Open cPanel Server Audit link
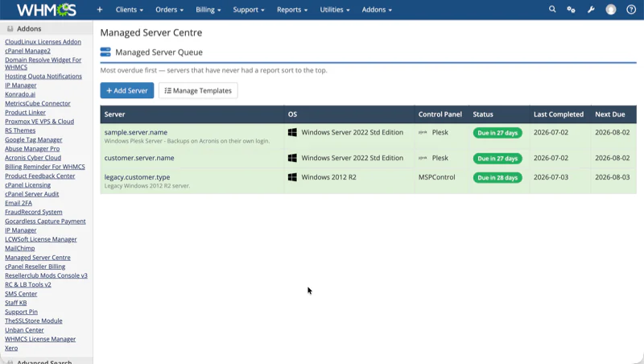The height and width of the screenshot is (364, 644). 31,194
